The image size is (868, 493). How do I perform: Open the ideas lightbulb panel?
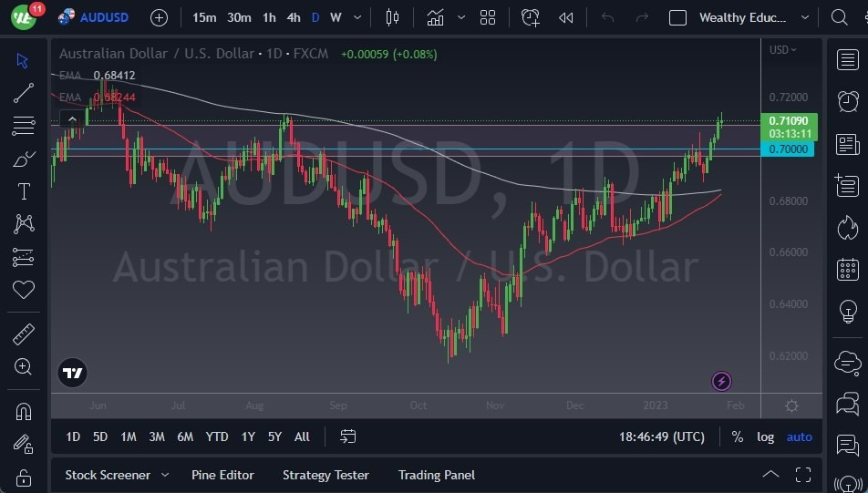click(x=848, y=311)
